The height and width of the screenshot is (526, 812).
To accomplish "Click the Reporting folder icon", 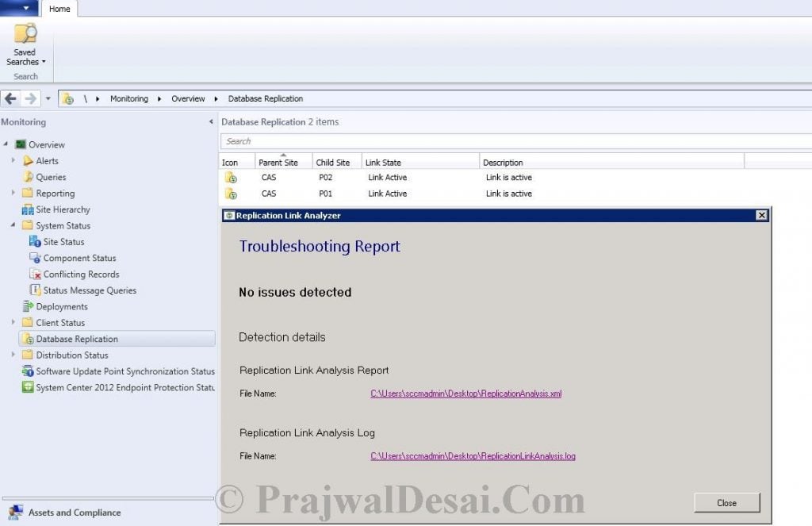I will click(28, 193).
